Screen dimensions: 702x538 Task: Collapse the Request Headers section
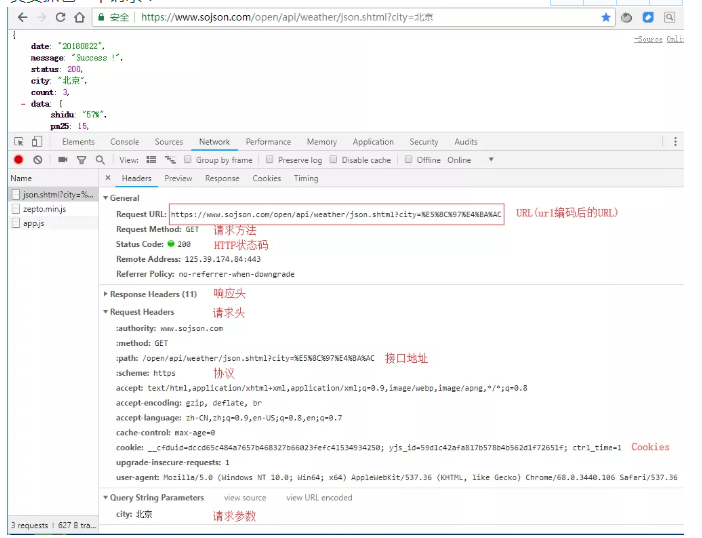106,312
